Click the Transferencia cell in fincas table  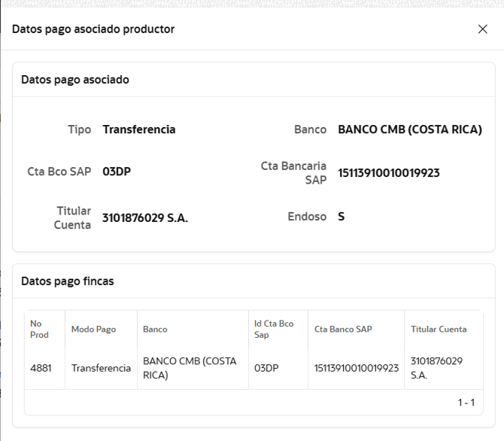tap(101, 368)
